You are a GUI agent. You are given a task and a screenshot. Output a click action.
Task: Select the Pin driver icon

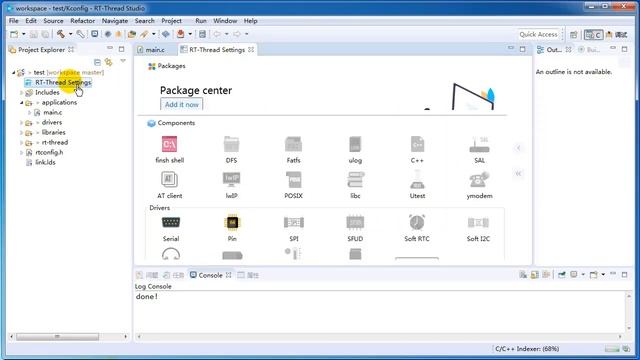tap(232, 223)
